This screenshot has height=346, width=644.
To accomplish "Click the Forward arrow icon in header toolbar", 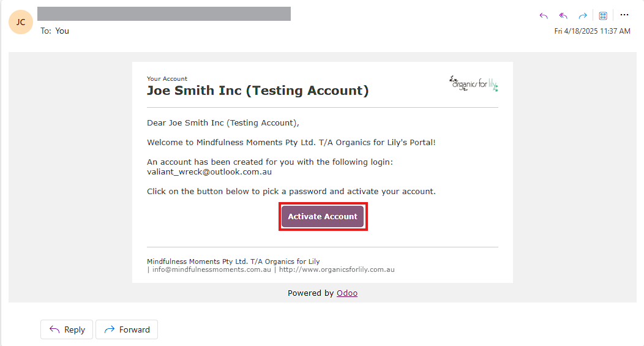I will (582, 15).
